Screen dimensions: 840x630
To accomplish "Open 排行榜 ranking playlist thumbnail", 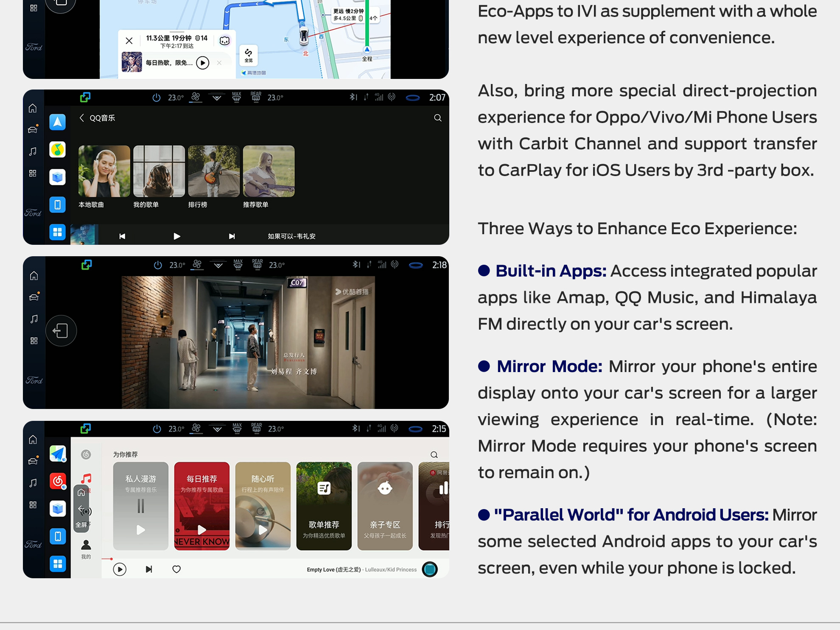I will click(213, 171).
